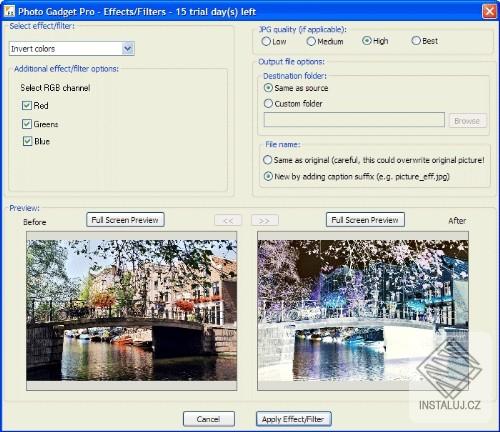Apply the effect with Apply Effect/Filter

[x=293, y=419]
